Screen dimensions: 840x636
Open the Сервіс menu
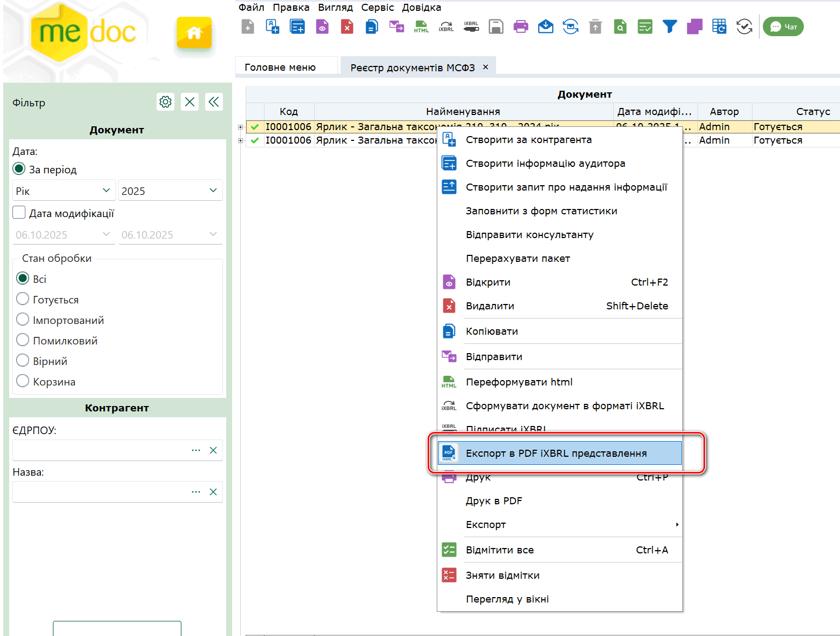(x=377, y=8)
